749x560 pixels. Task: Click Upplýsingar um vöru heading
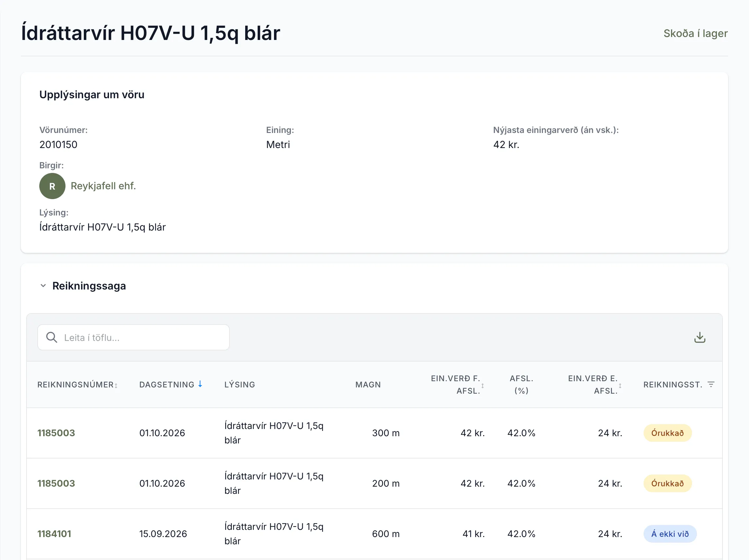tap(92, 95)
